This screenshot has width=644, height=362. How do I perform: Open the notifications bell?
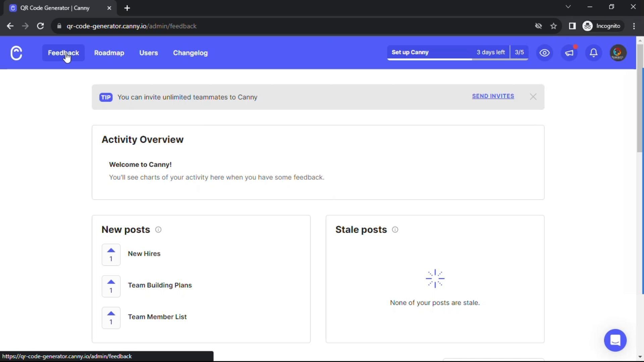click(594, 53)
